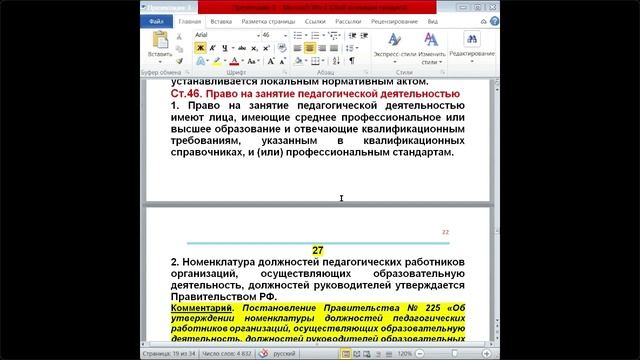Toggle Italic (К) formatting

point(212,48)
